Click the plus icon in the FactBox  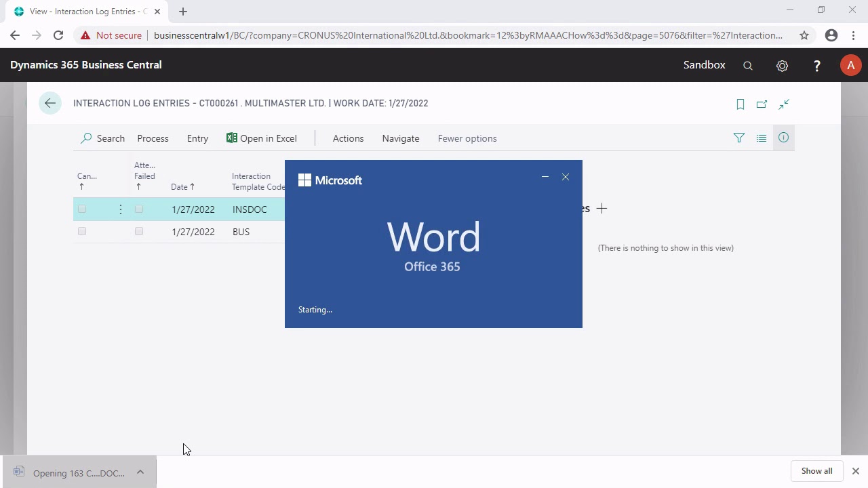click(x=601, y=208)
